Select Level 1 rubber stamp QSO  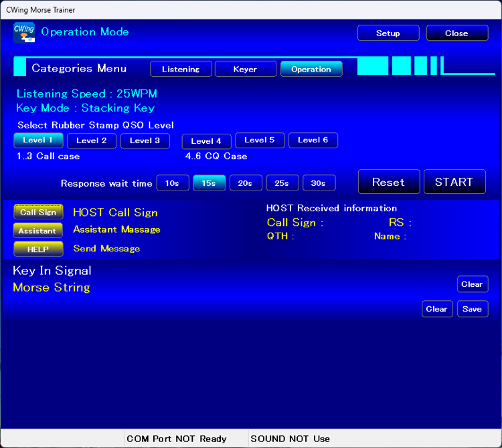tap(38, 140)
